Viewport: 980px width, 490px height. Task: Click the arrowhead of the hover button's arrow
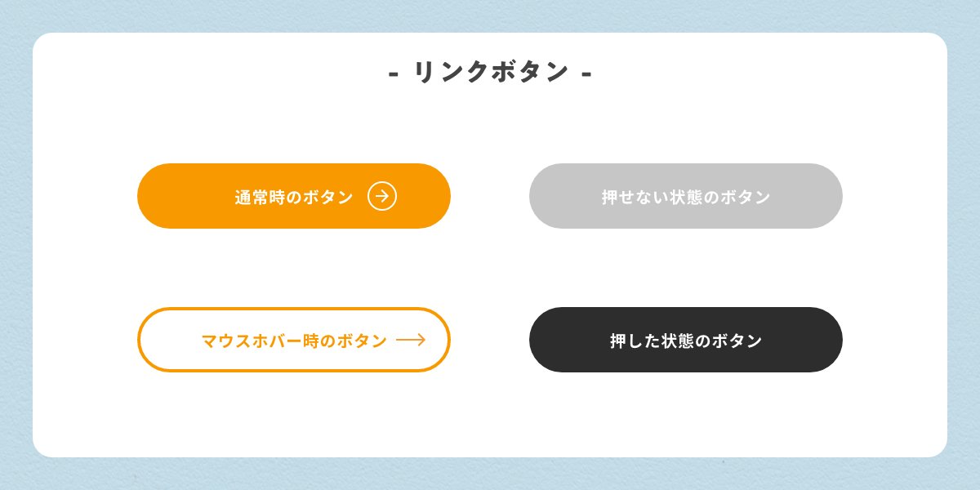pyautogui.click(x=422, y=341)
